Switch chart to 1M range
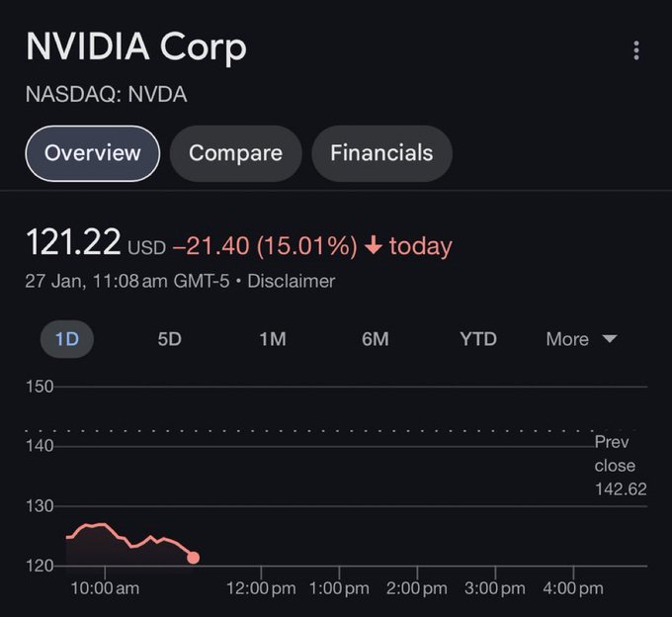 pos(273,339)
